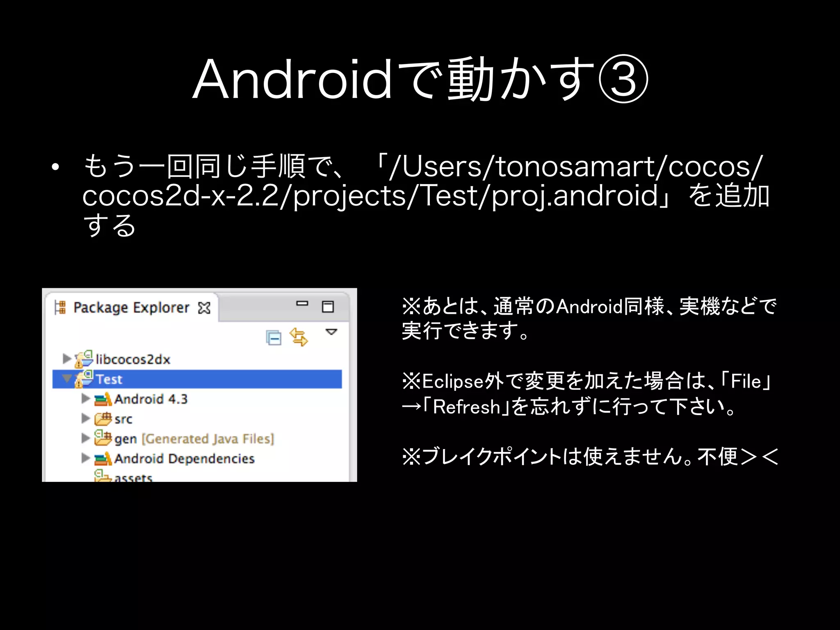Click the Collapse All icon

click(274, 338)
